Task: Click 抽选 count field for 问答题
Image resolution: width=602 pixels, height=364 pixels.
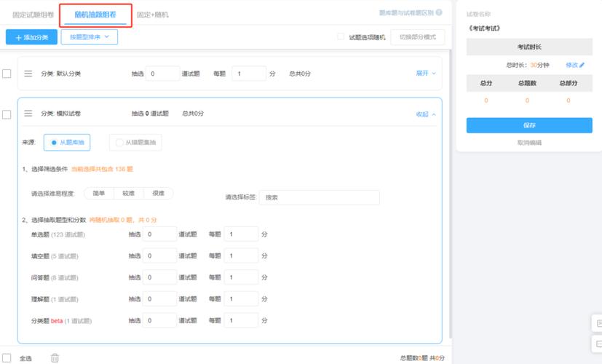Action: [159, 277]
